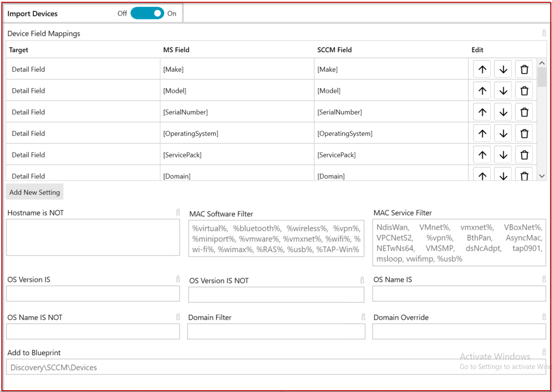The image size is (552, 392).
Task: Select the [Model] SCCM Field cell
Action: tap(391, 90)
